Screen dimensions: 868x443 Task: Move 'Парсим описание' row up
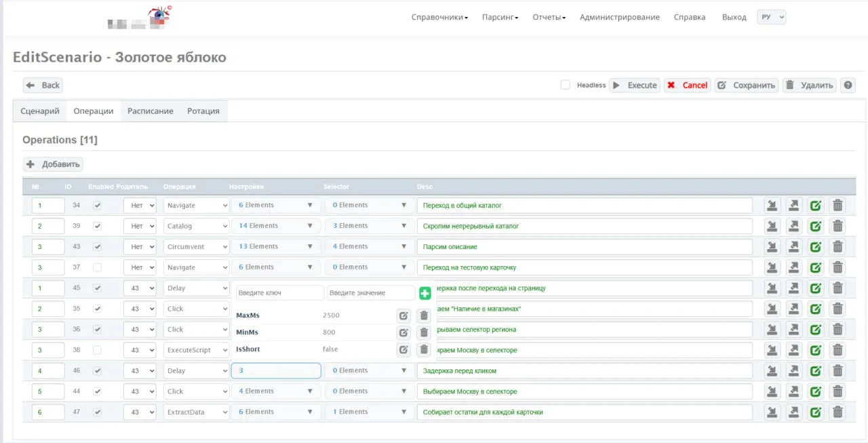[794, 247]
